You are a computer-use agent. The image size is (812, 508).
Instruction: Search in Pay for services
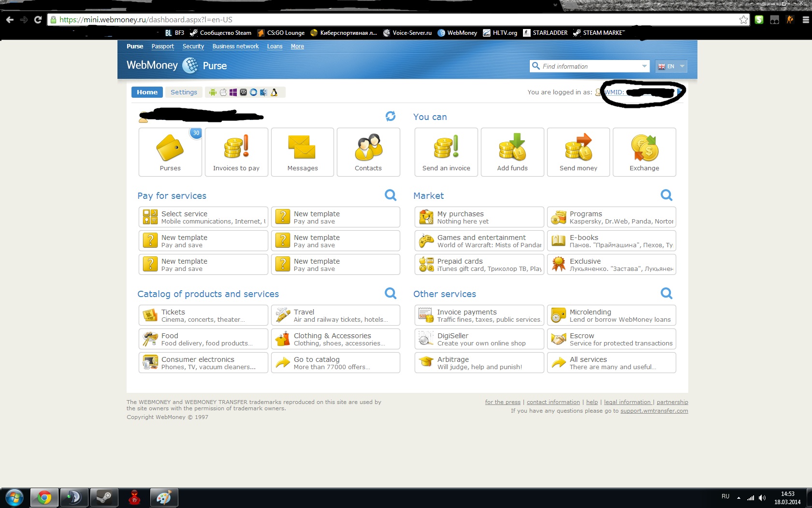(x=391, y=195)
